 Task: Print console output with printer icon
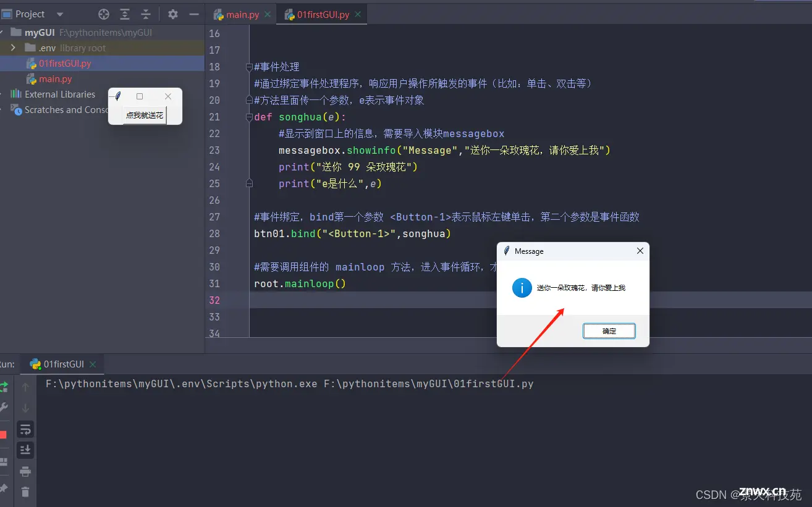[x=25, y=472]
